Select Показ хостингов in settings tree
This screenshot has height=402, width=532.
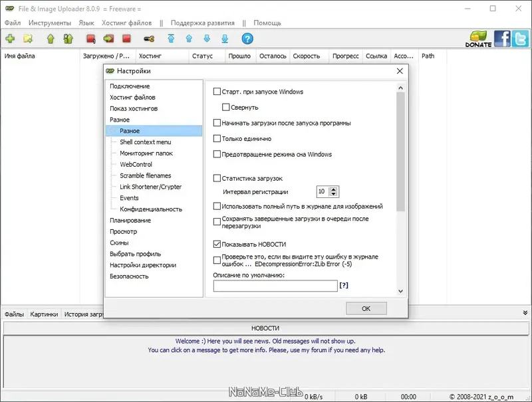134,108
